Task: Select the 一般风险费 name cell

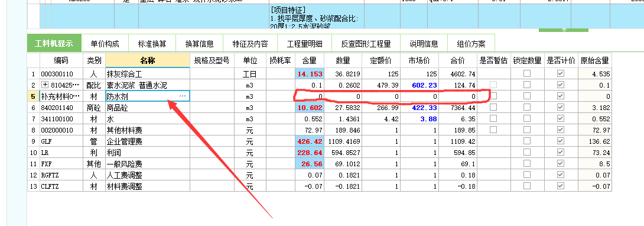Action: tap(148, 163)
